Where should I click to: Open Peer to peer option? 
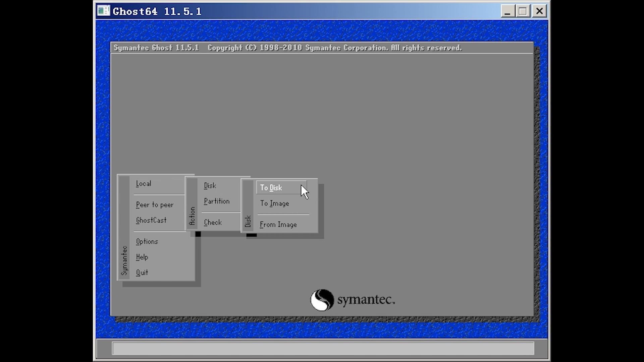[155, 204]
